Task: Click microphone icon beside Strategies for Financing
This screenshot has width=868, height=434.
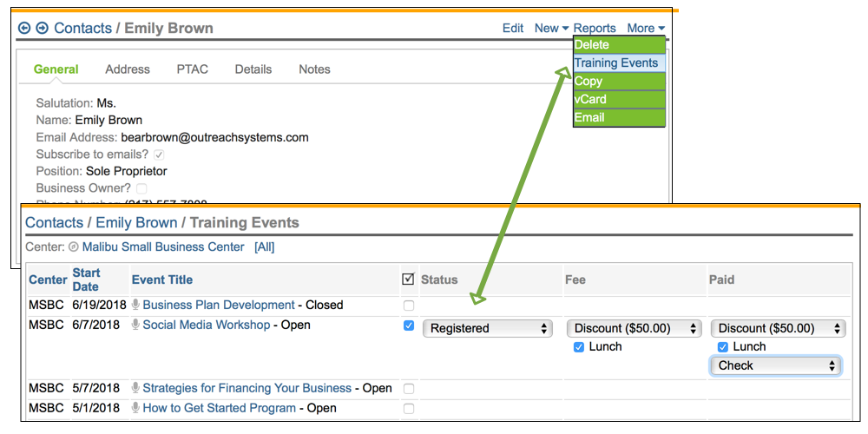Action: 135,388
